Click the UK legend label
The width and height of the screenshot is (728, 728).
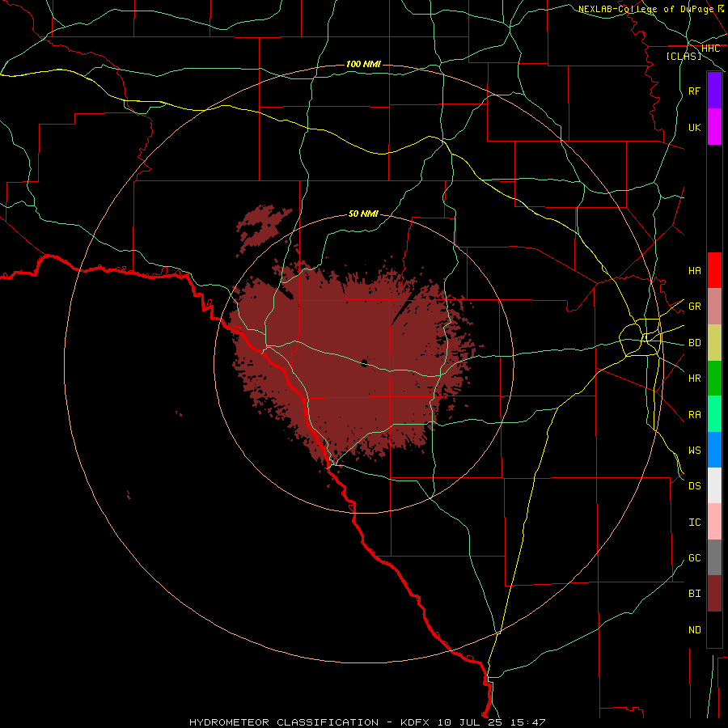(x=694, y=127)
